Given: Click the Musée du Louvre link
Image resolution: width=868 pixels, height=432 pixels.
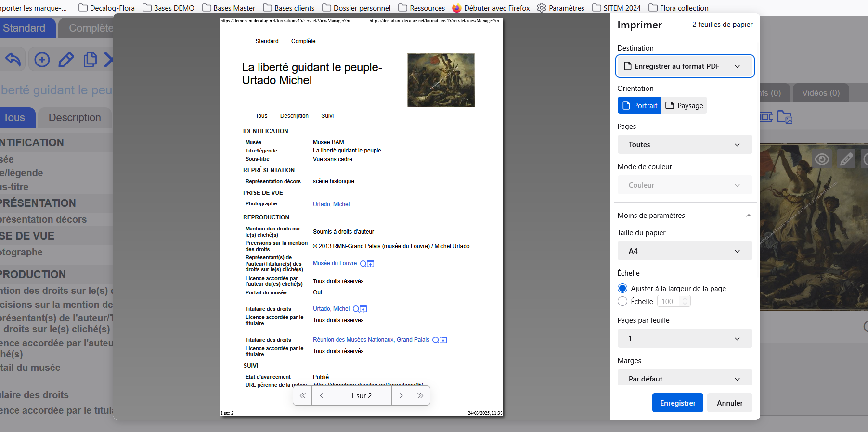Looking at the screenshot, I should 335,263.
